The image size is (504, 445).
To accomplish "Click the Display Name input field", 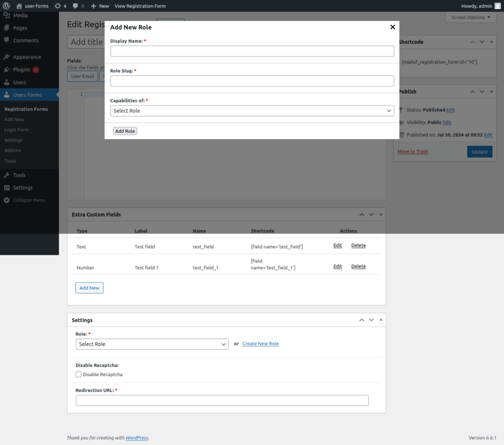I will (252, 51).
